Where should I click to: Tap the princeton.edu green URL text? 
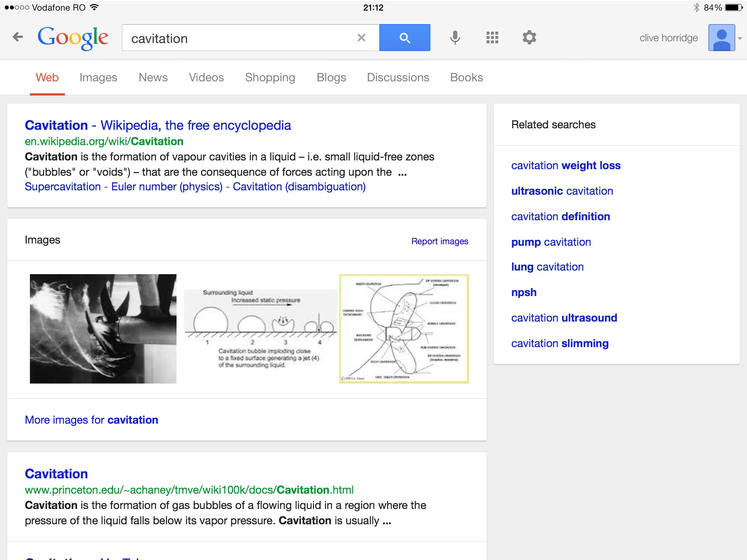coord(189,490)
